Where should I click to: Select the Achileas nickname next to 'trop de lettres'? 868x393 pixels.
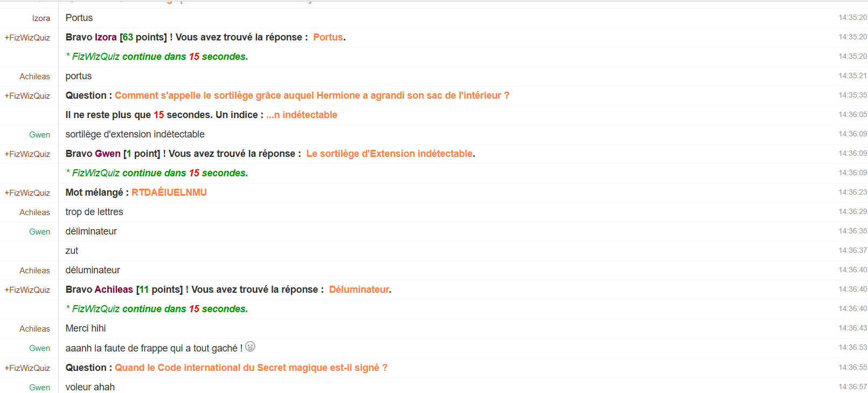(x=34, y=212)
